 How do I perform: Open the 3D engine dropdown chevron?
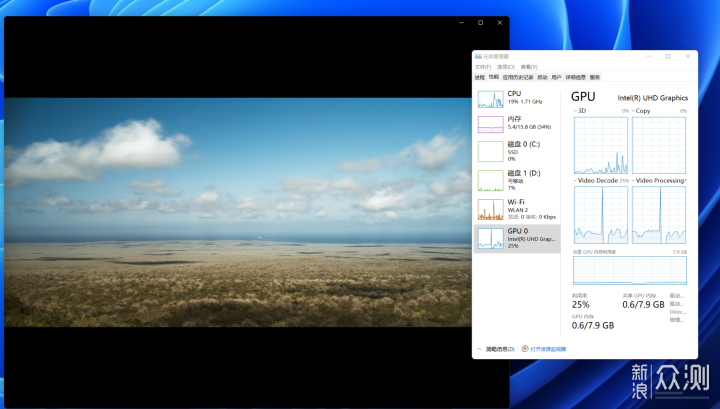coord(575,111)
